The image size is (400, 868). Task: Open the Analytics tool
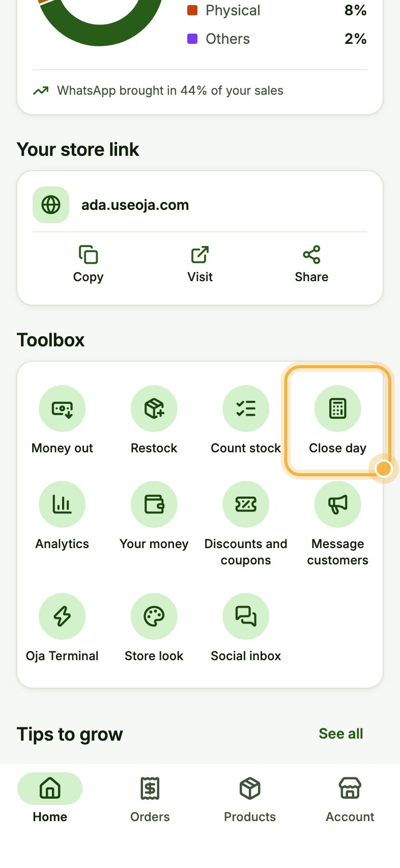(62, 516)
